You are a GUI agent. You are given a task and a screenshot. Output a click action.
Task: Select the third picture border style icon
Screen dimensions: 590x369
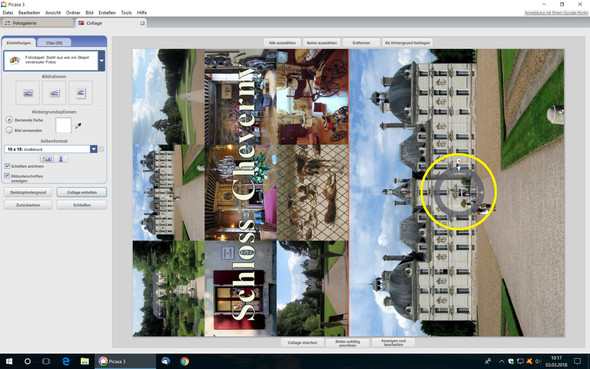(81, 93)
